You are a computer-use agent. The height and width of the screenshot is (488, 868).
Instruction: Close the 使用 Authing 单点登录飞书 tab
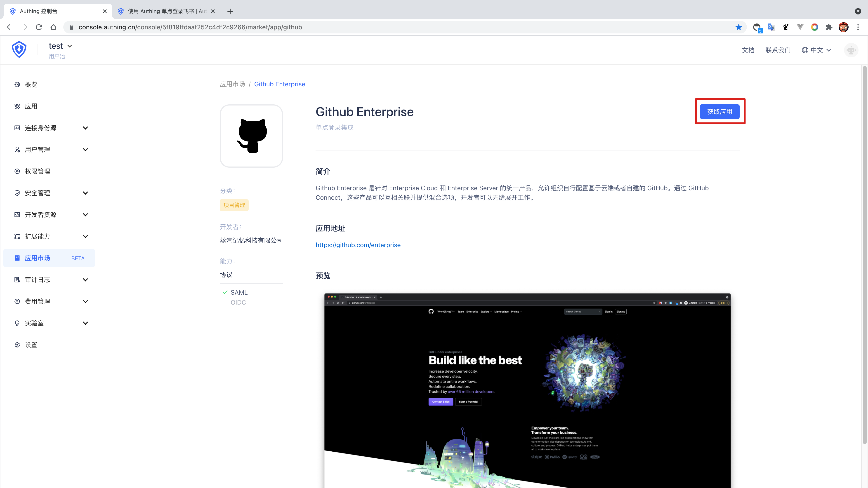click(213, 12)
